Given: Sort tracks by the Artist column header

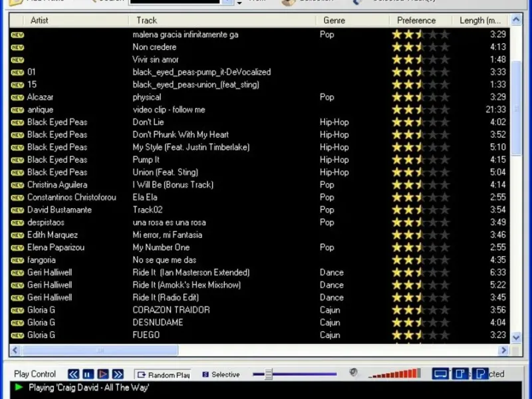Looking at the screenshot, I should point(40,20).
